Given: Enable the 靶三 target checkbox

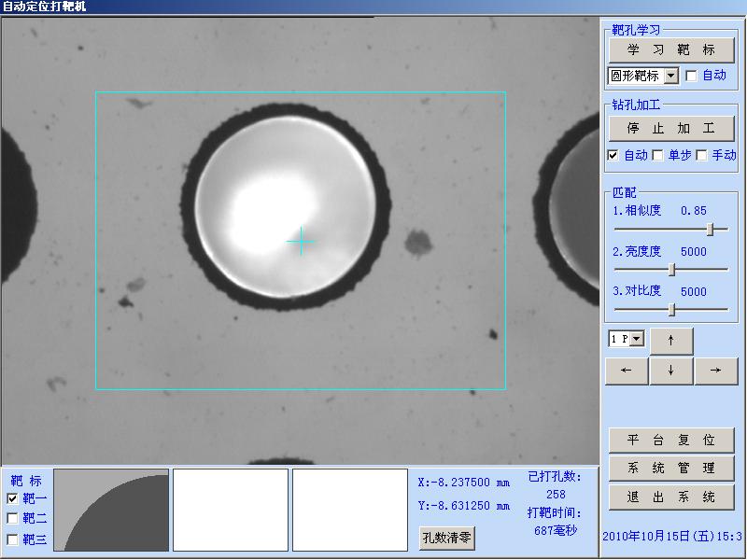Looking at the screenshot, I should [x=12, y=539].
